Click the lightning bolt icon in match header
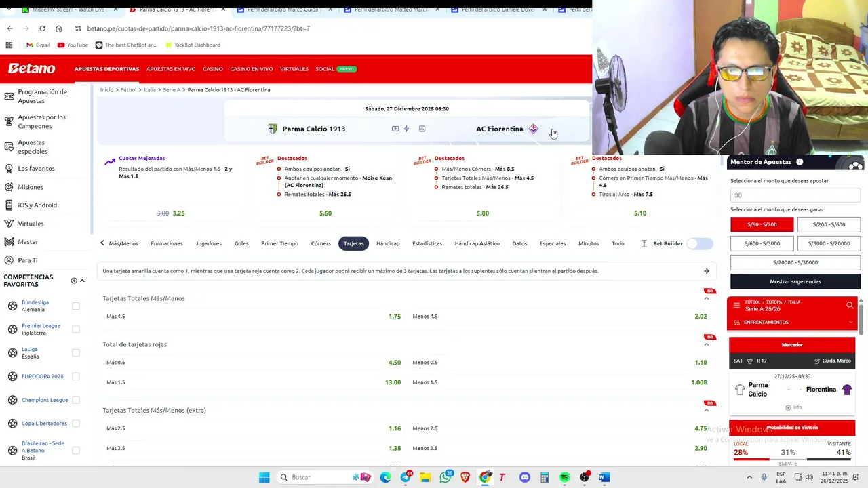This screenshot has height=488, width=868. click(x=406, y=129)
